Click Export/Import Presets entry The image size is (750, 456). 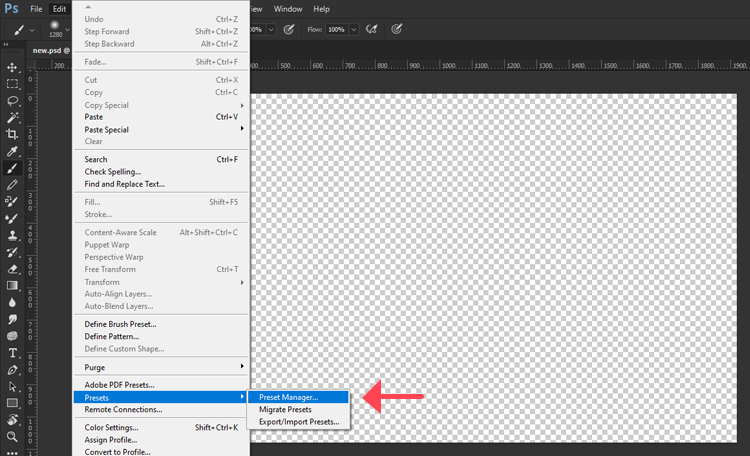coord(299,422)
